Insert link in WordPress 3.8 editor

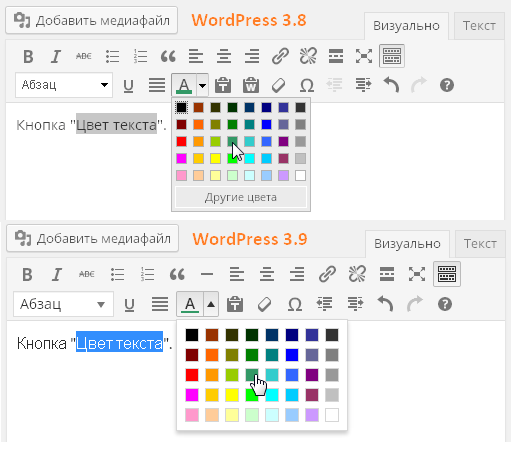(280, 56)
